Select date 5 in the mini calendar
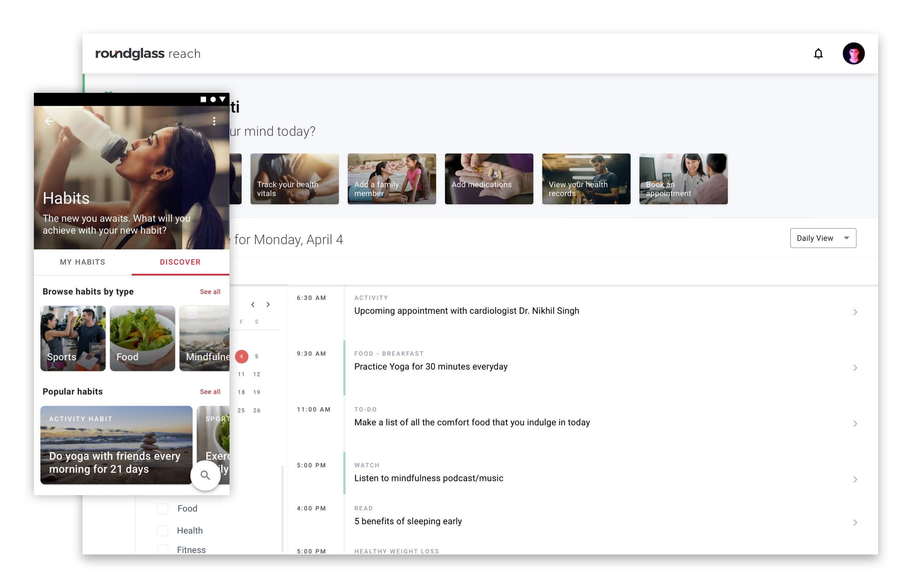 [x=256, y=356]
